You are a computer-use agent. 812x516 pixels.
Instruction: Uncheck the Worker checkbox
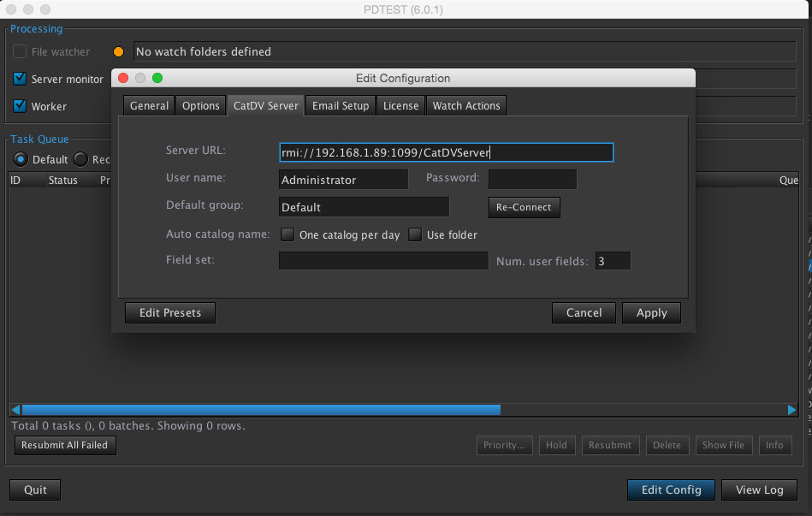pos(20,106)
